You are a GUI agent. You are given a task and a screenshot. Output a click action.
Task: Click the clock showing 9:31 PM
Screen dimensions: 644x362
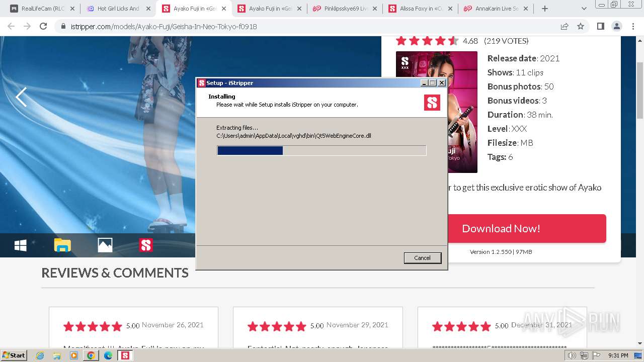click(x=618, y=355)
